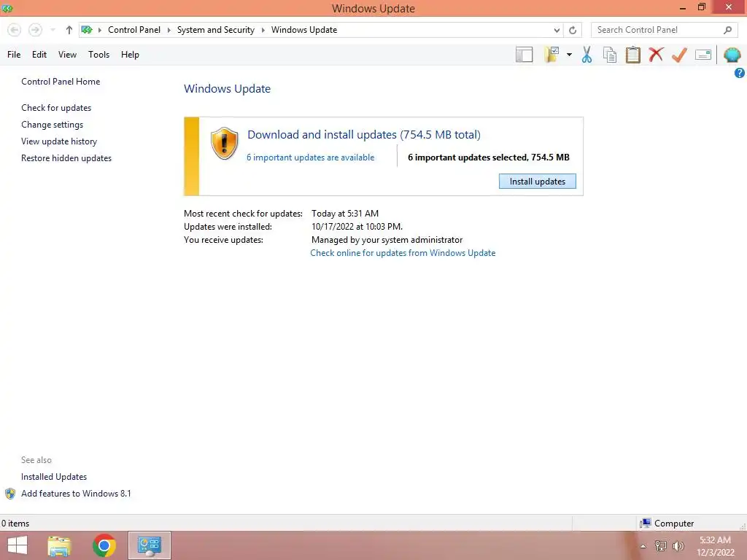Open recent locations dropdown next to Forward
This screenshot has width=747, height=560.
coord(53,30)
